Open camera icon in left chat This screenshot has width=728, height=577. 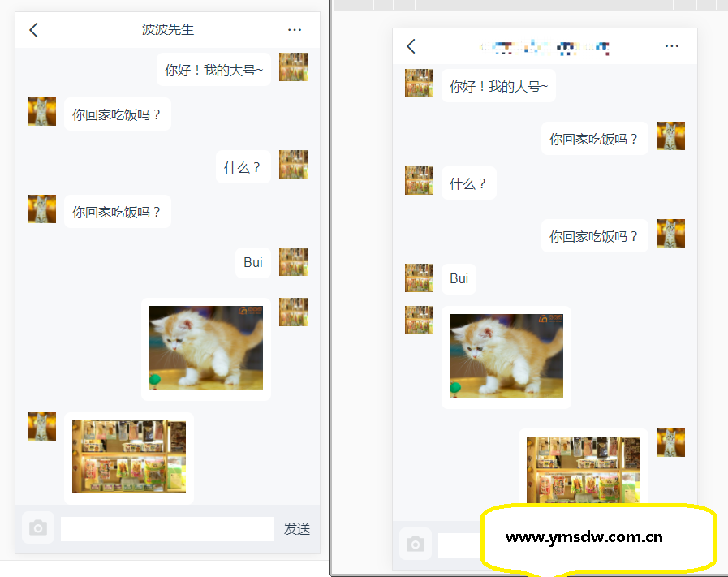point(37,528)
